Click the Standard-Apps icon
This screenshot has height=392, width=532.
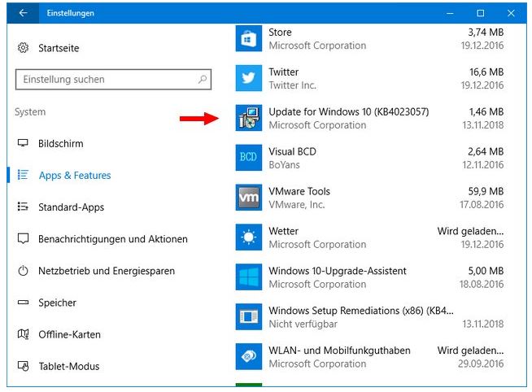pos(23,207)
